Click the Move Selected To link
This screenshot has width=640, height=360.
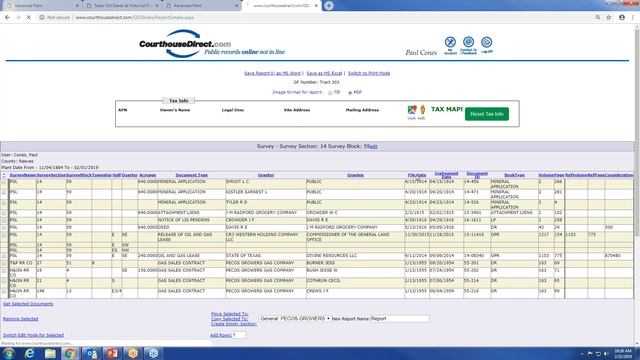229,314
